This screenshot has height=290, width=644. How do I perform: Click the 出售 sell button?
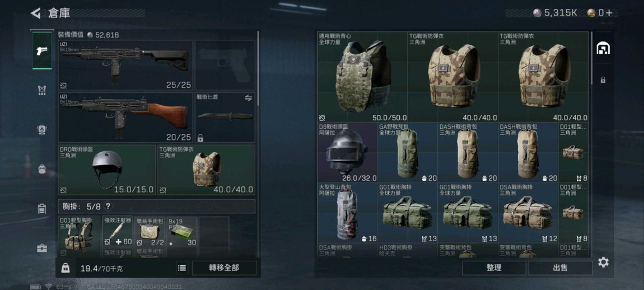(x=560, y=268)
